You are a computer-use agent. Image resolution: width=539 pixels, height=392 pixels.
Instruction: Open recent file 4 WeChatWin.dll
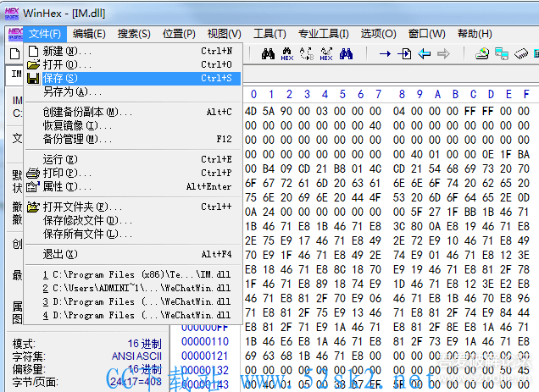tap(133, 315)
